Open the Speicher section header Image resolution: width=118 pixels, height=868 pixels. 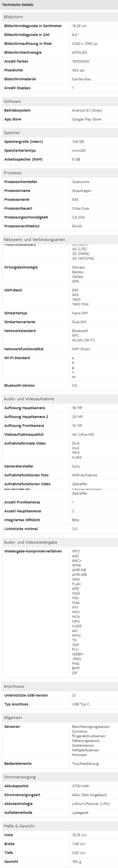click(x=60, y=133)
